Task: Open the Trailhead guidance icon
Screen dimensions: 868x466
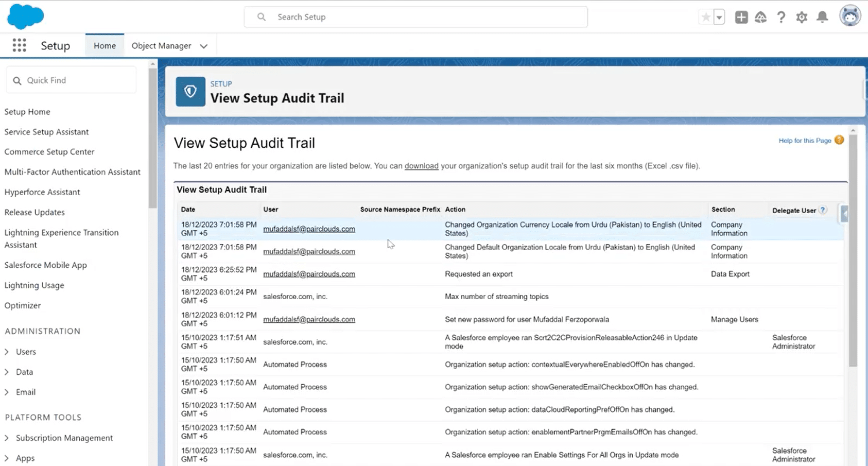Action: [x=761, y=17]
